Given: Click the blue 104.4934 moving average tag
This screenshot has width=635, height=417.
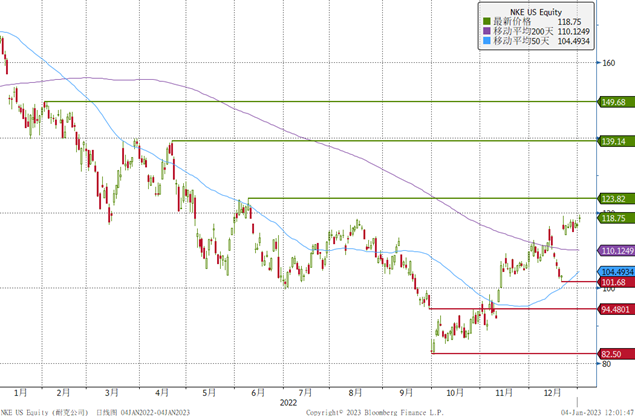Looking at the screenshot, I should 615,272.
